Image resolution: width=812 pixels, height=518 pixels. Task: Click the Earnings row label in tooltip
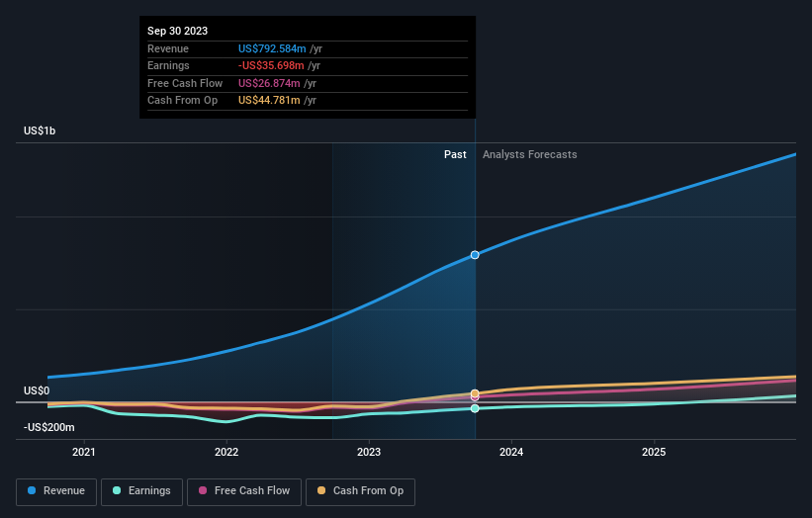pyautogui.click(x=168, y=65)
